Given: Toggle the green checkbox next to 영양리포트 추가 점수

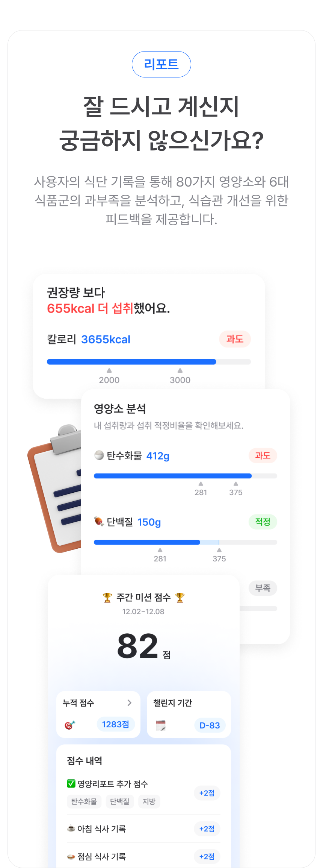Looking at the screenshot, I should 71,783.
